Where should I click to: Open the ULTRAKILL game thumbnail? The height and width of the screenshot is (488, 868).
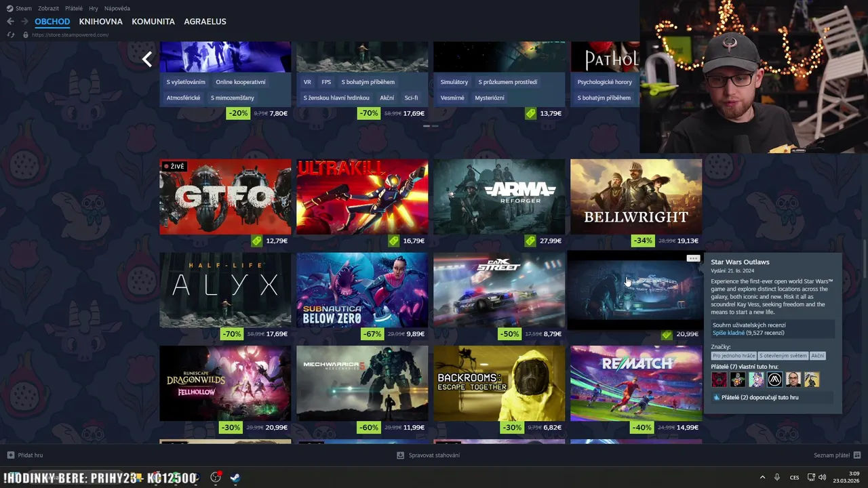coord(362,197)
